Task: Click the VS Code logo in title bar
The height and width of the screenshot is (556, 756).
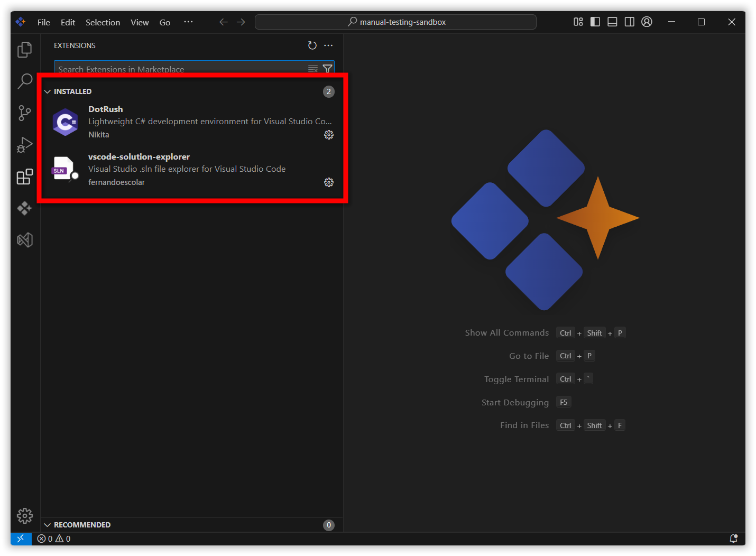Action: (21, 22)
